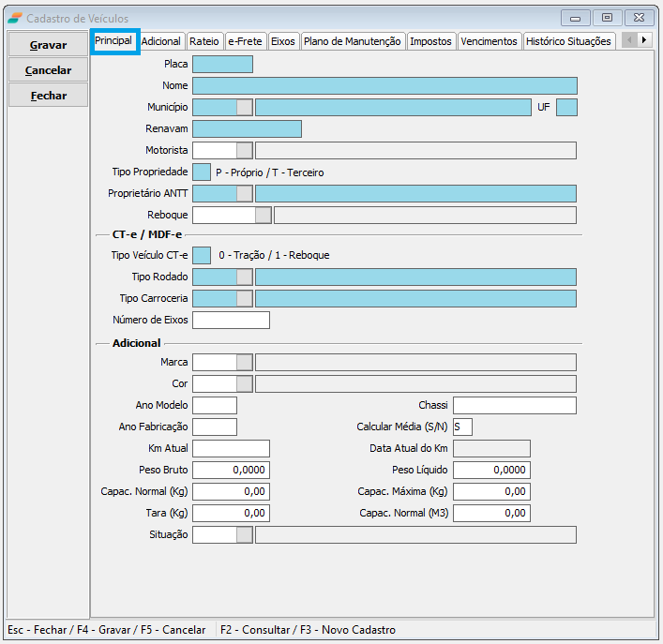Focus the Renavam input field
This screenshot has width=663, height=644.
point(247,128)
